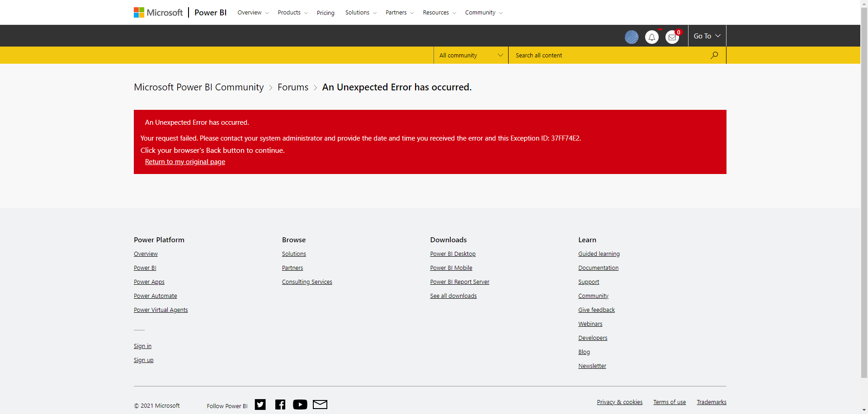Open Power BI Mobile download link
This screenshot has height=414, width=868.
click(x=451, y=268)
